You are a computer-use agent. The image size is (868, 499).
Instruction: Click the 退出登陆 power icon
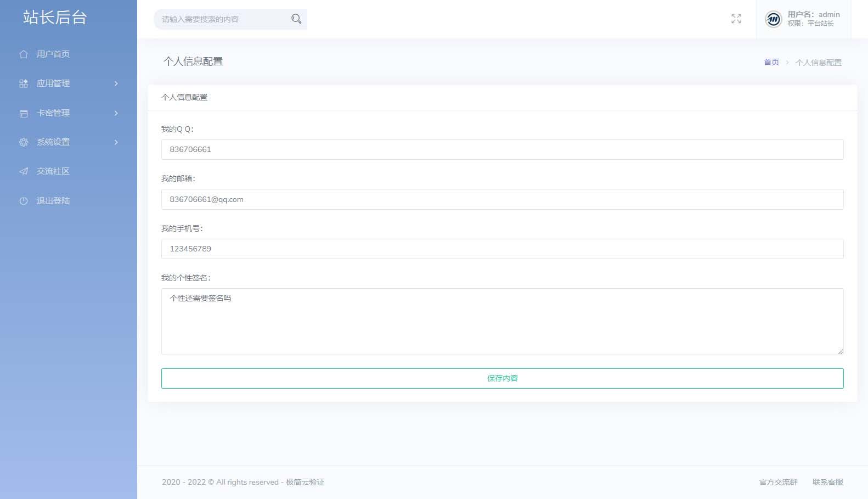(x=24, y=201)
